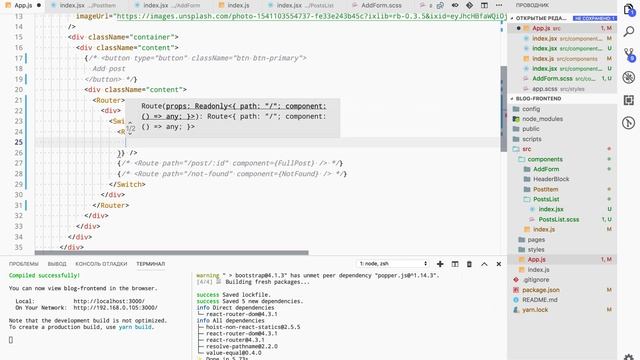
Task: Click the diamond git icon in editor toolbar
Action: click(469, 5)
